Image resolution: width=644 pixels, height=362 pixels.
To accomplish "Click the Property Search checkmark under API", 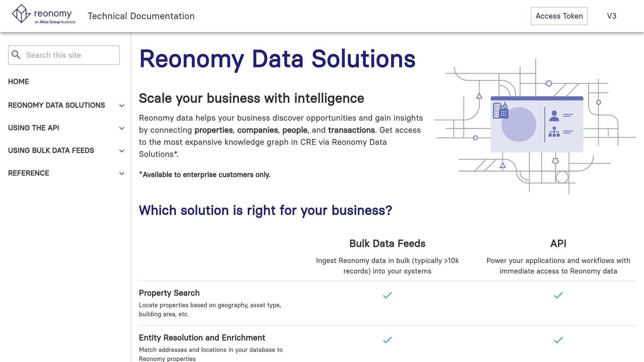I will [558, 295].
